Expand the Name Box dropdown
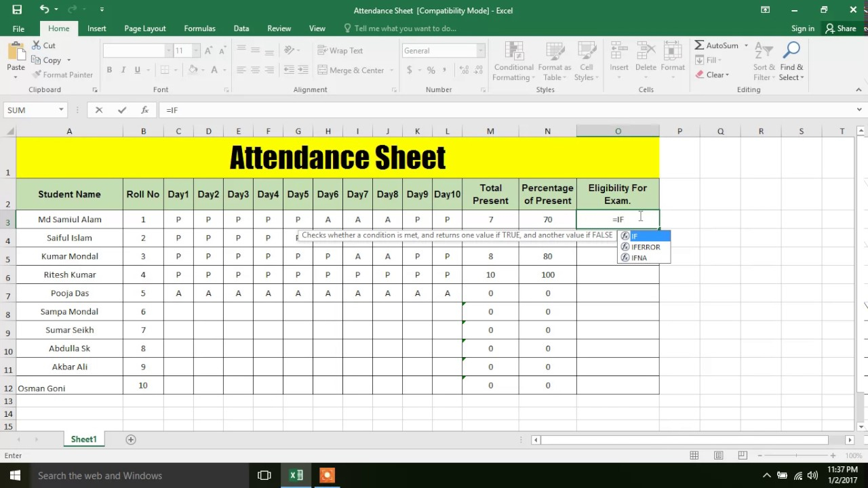 tap(61, 110)
